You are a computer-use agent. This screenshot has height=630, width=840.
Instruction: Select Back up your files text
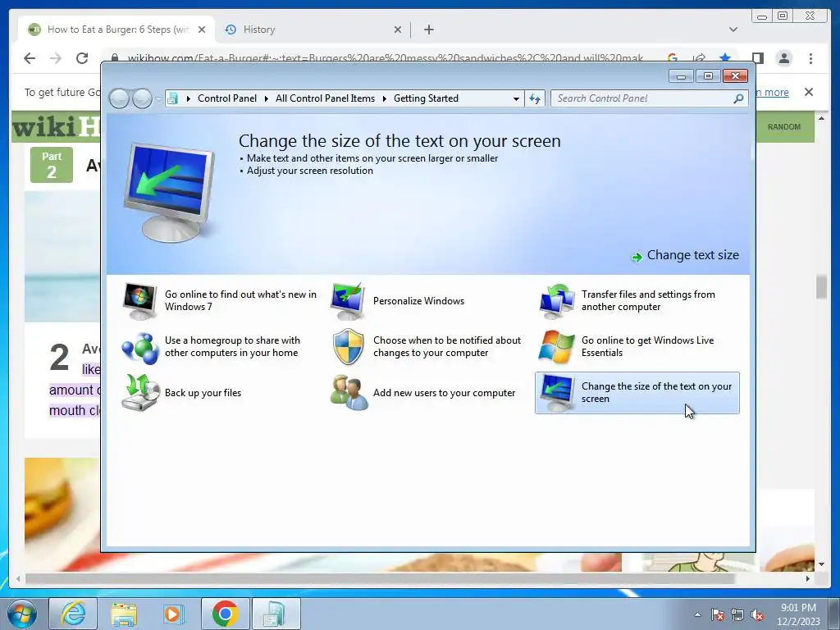203,393
